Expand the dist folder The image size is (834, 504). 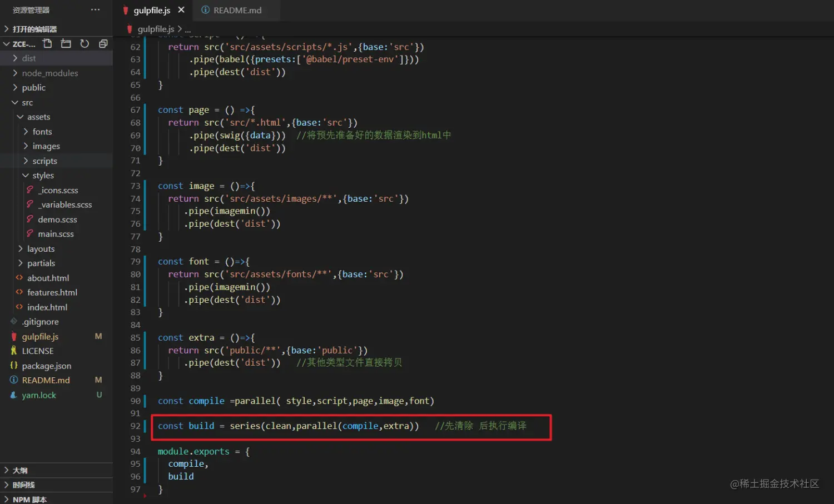pos(56,58)
